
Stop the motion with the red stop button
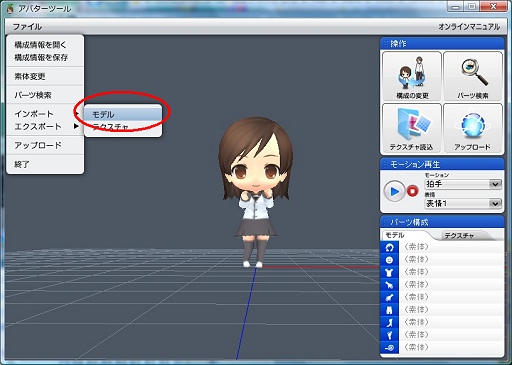[x=413, y=191]
